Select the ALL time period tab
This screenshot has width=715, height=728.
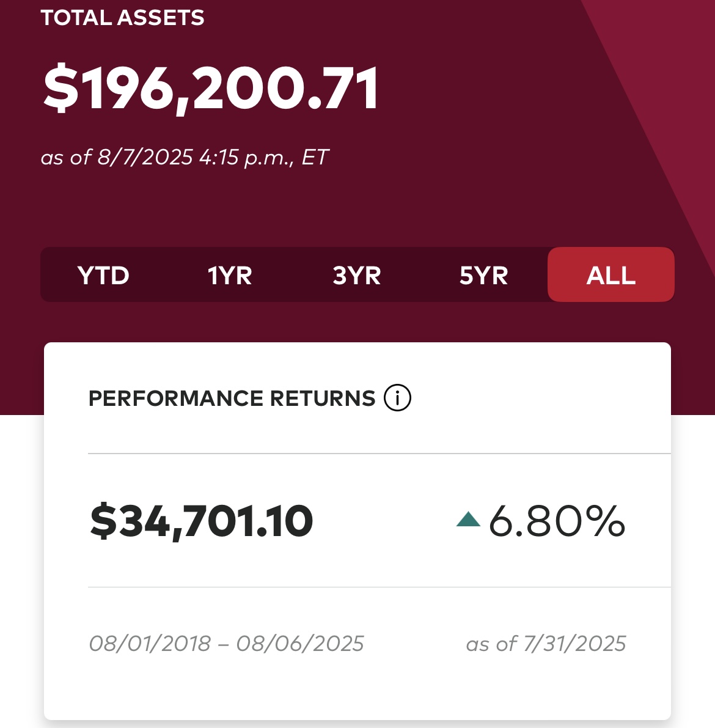pyautogui.click(x=611, y=275)
